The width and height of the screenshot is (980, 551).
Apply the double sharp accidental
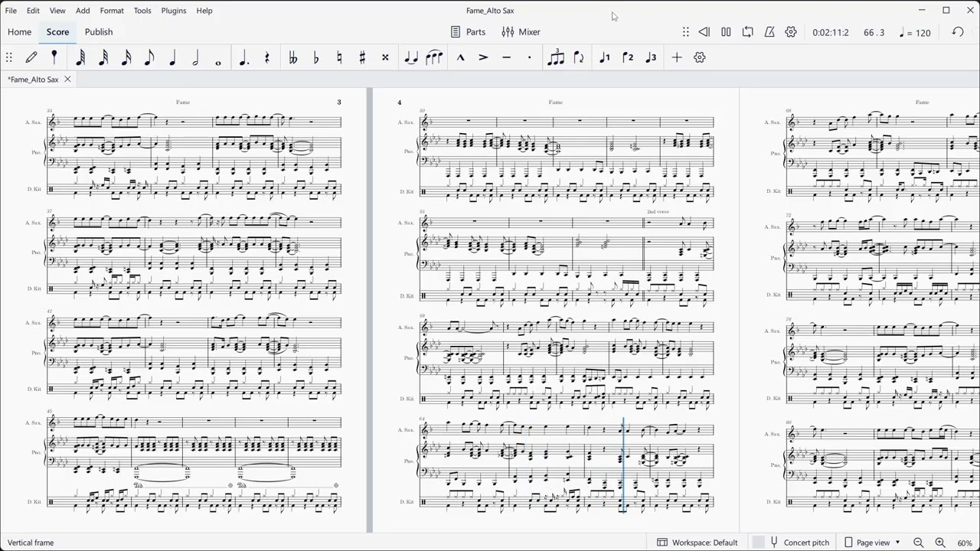tap(385, 57)
